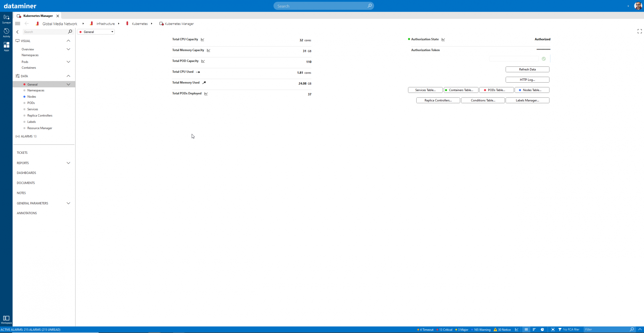This screenshot has height=333, width=644.
Task: Confirm the authorization token with the checkmark
Action: pos(544,59)
